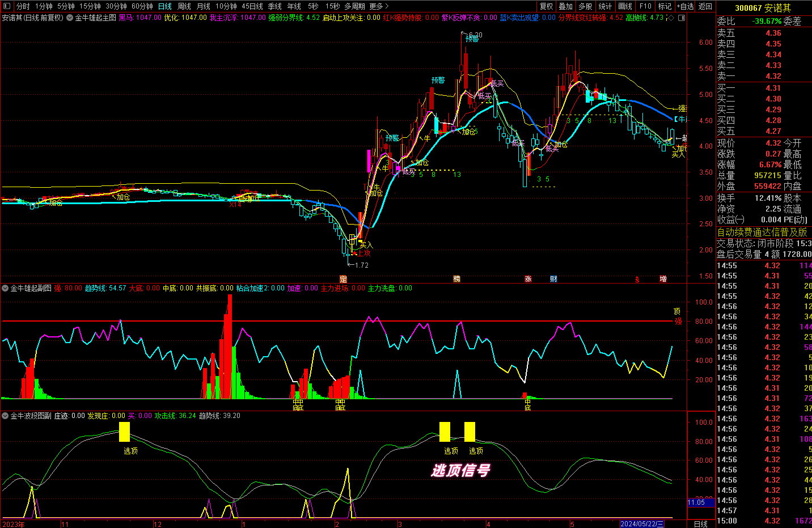Click the 涨 event marker on the timeline
This screenshot has height=528, width=812.
[528, 279]
